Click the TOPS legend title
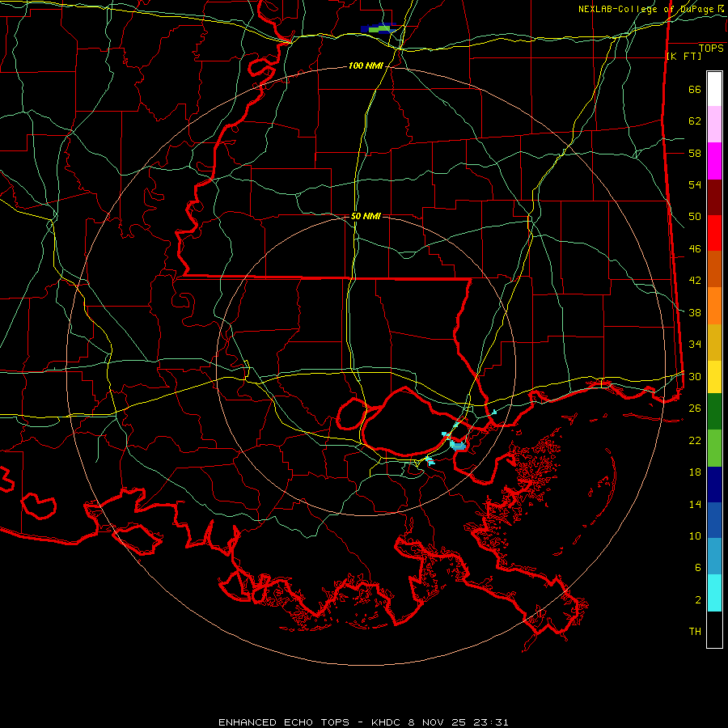This screenshot has width=728, height=728. pyautogui.click(x=711, y=49)
